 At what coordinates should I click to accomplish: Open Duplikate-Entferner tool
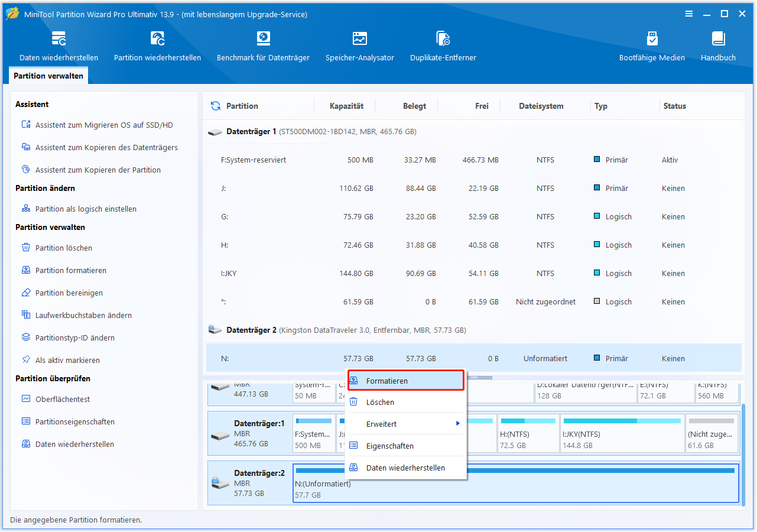coord(443,46)
